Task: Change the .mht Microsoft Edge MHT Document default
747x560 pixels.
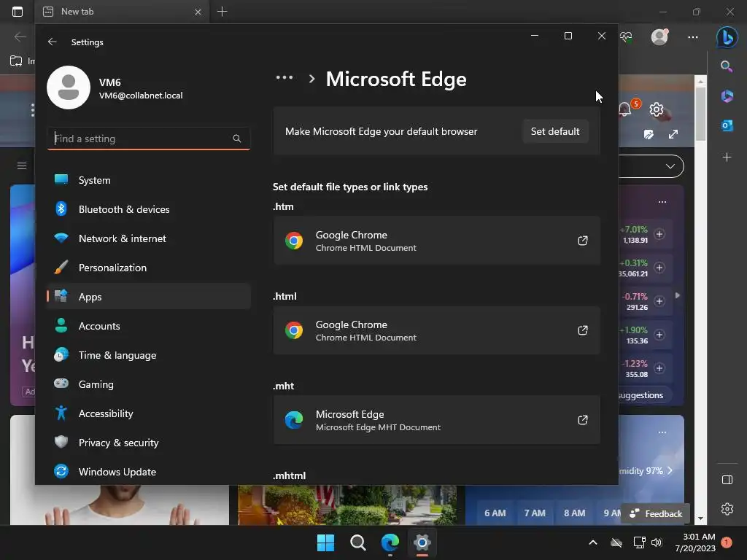Action: click(x=436, y=420)
